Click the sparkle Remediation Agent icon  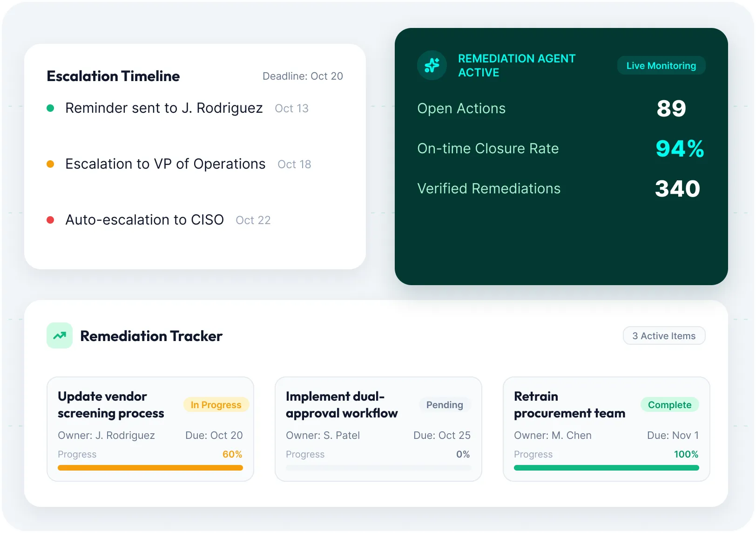click(x=432, y=65)
